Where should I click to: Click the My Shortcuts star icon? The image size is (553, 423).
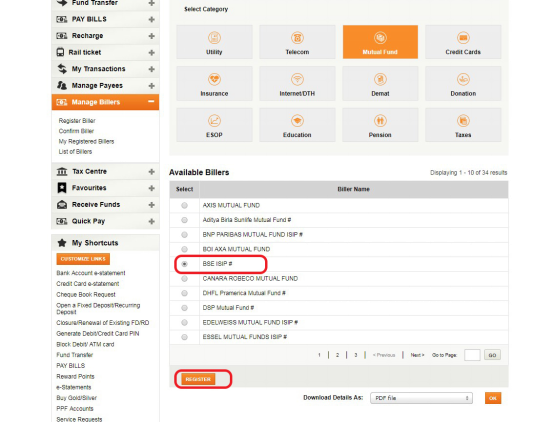[62, 243]
